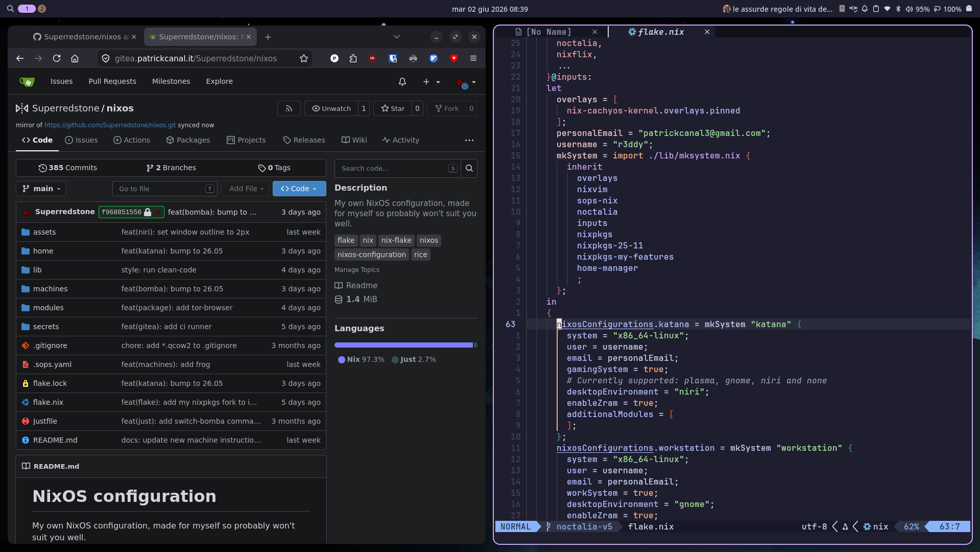The height and width of the screenshot is (552, 980).
Task: Click the site info shield icon
Action: [106, 59]
